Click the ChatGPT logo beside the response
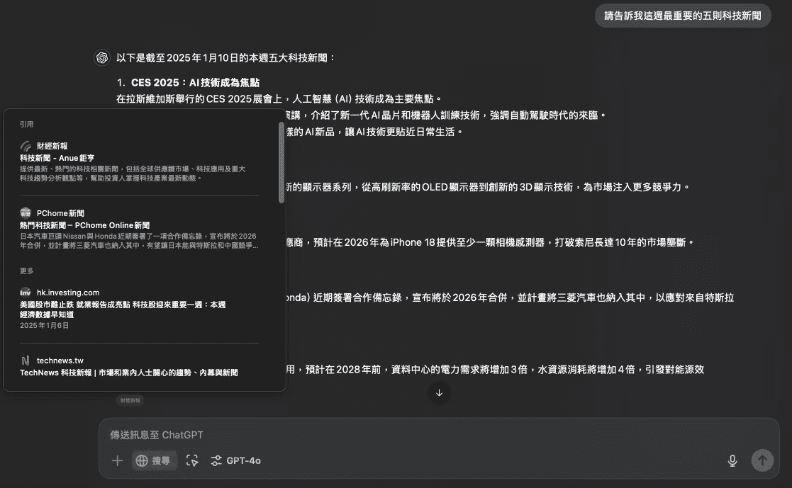The width and height of the screenshot is (792, 488). (102, 58)
